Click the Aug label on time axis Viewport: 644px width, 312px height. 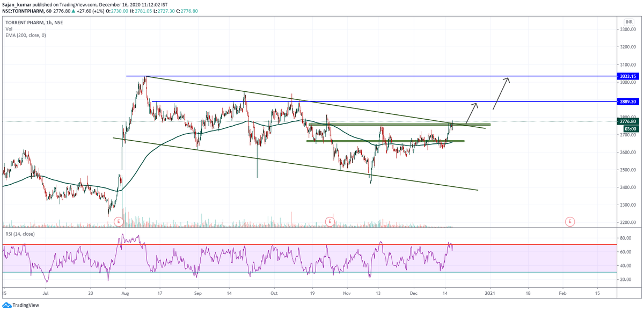coord(126,294)
